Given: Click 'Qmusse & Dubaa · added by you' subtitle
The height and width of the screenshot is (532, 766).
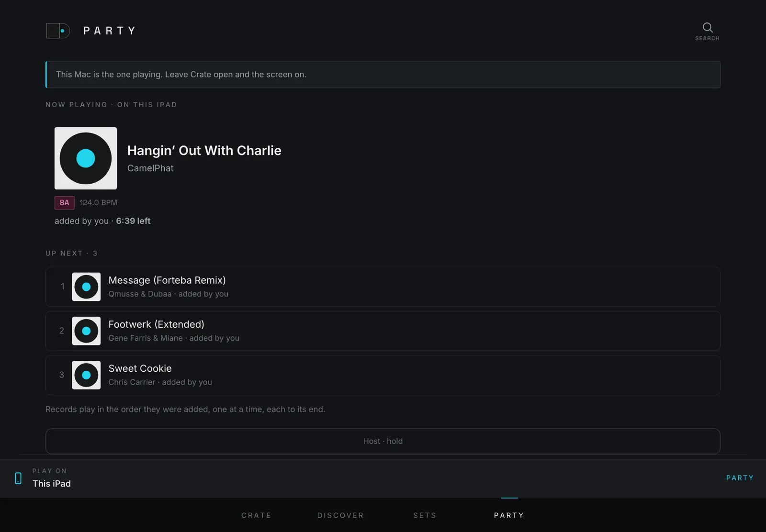Looking at the screenshot, I should click(168, 294).
